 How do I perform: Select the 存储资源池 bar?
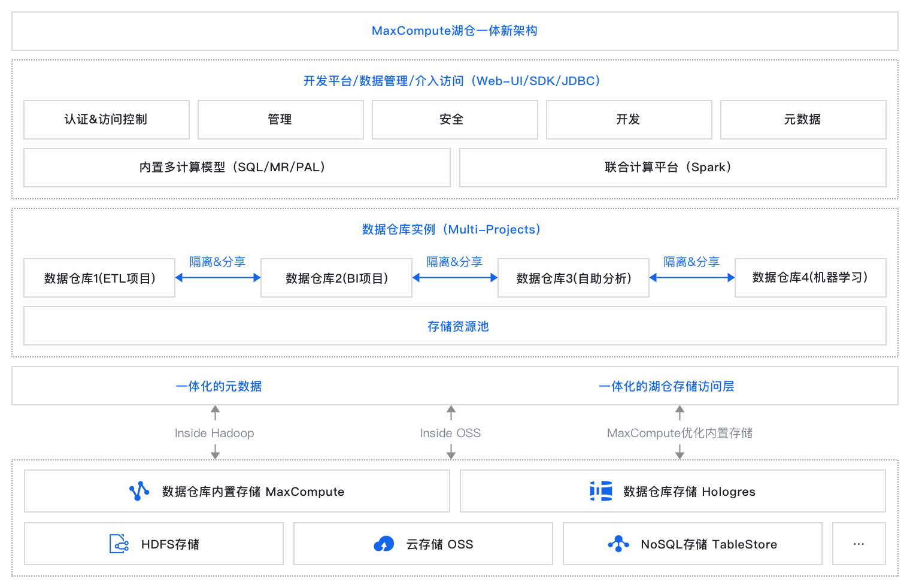pyautogui.click(x=455, y=326)
